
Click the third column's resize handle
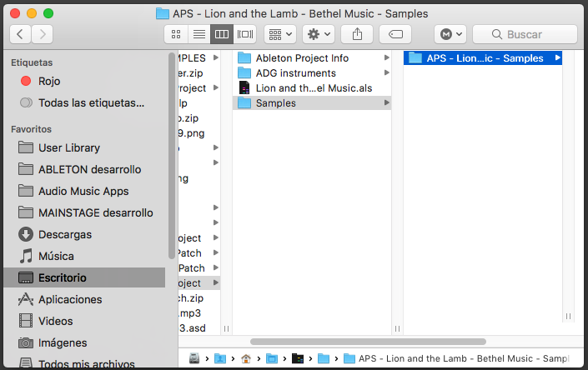tap(568, 316)
